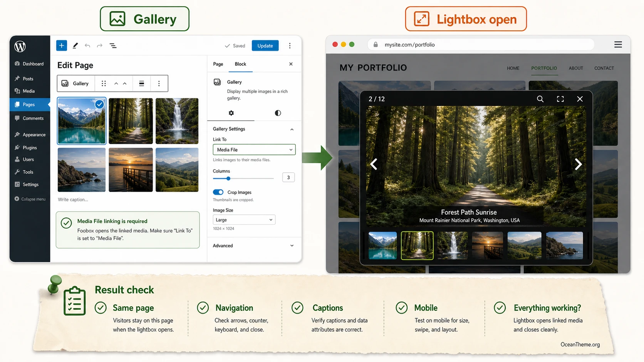
Task: Collapse the Gallery Settings panel
Action: [254, 129]
